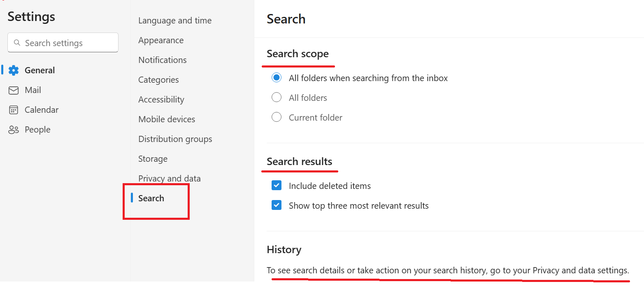Click the General gear icon
Viewport: 644px width, 291px height.
click(14, 70)
